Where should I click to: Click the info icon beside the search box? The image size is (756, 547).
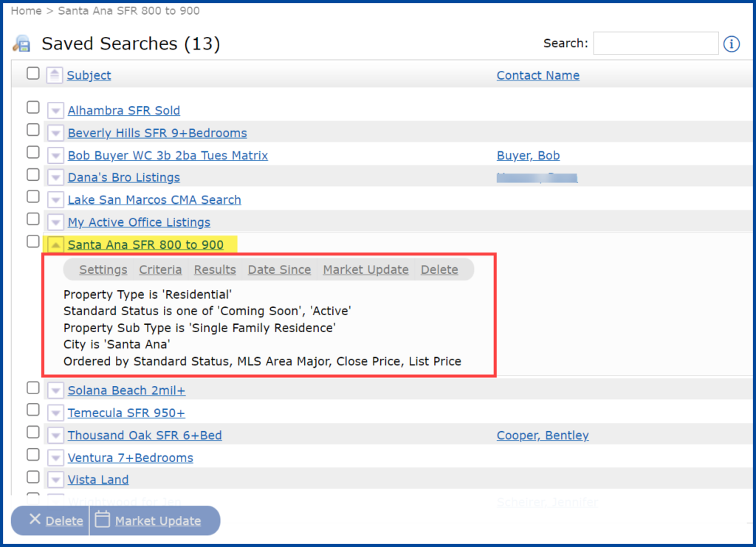(x=731, y=44)
